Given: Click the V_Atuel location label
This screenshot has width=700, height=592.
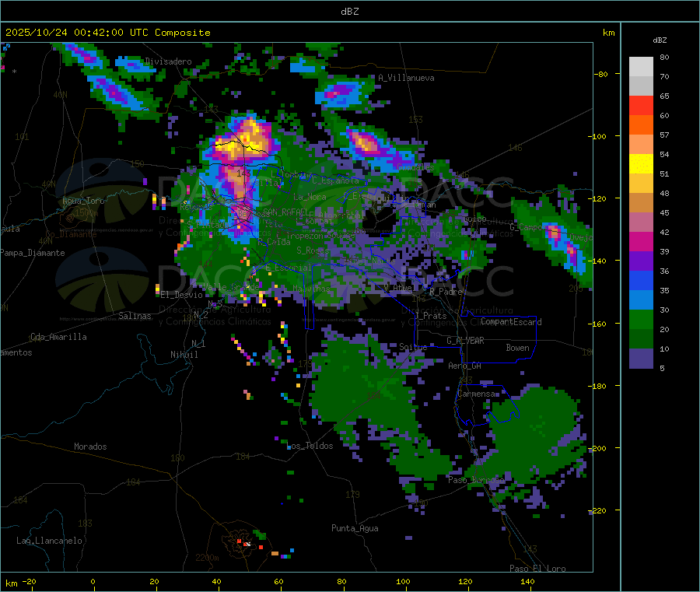Looking at the screenshot, I should click(399, 288).
